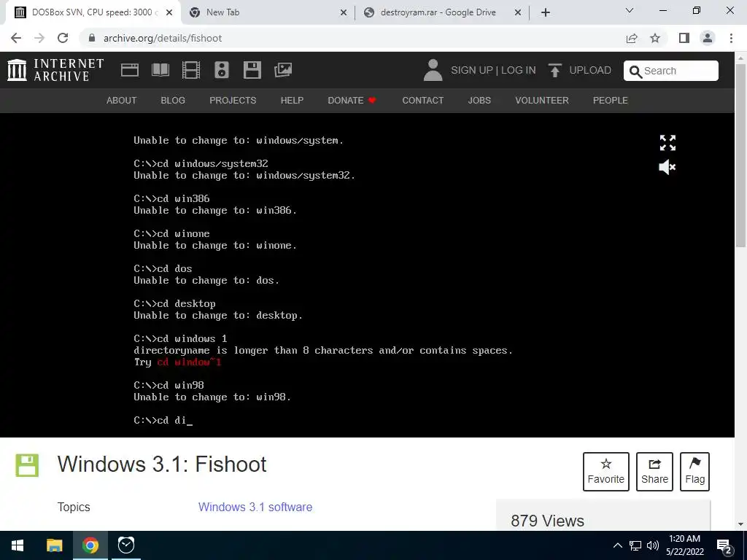Image resolution: width=747 pixels, height=560 pixels.
Task: Click the share page icon in address bar
Action: (632, 38)
